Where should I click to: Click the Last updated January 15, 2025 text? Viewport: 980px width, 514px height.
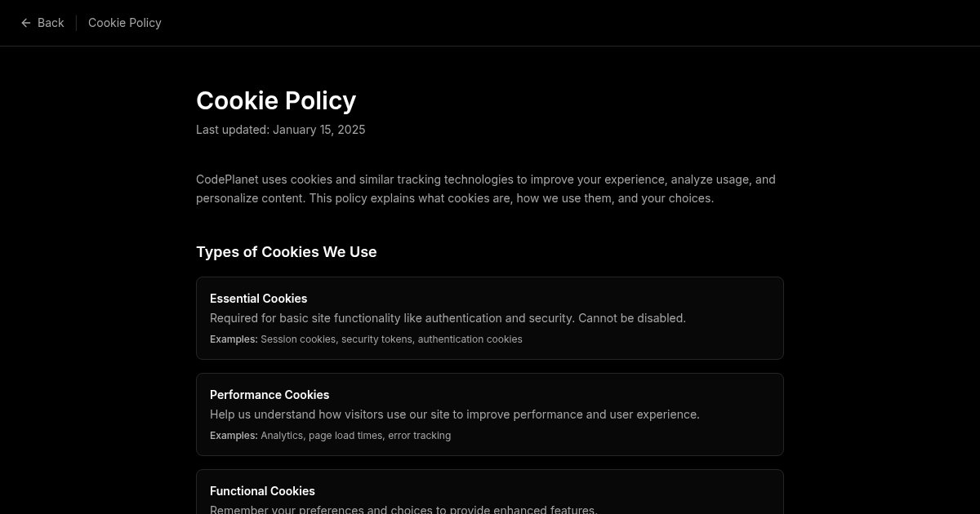(x=280, y=130)
